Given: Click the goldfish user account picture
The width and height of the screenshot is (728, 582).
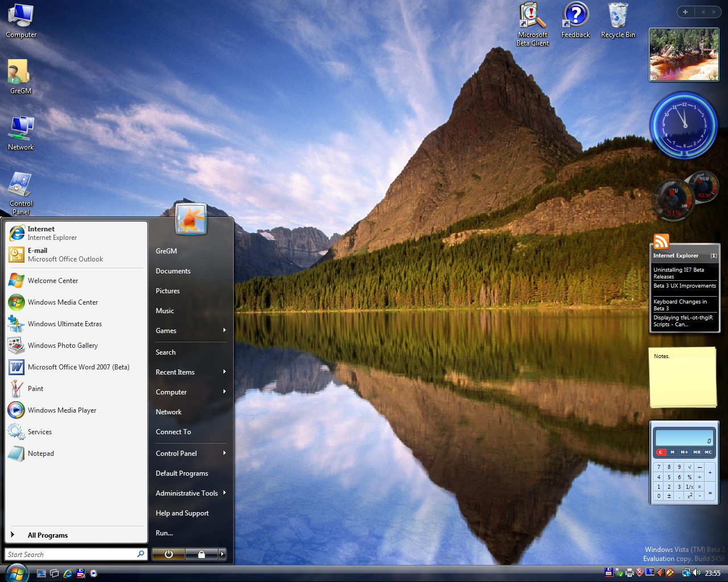Looking at the screenshot, I should tap(191, 218).
